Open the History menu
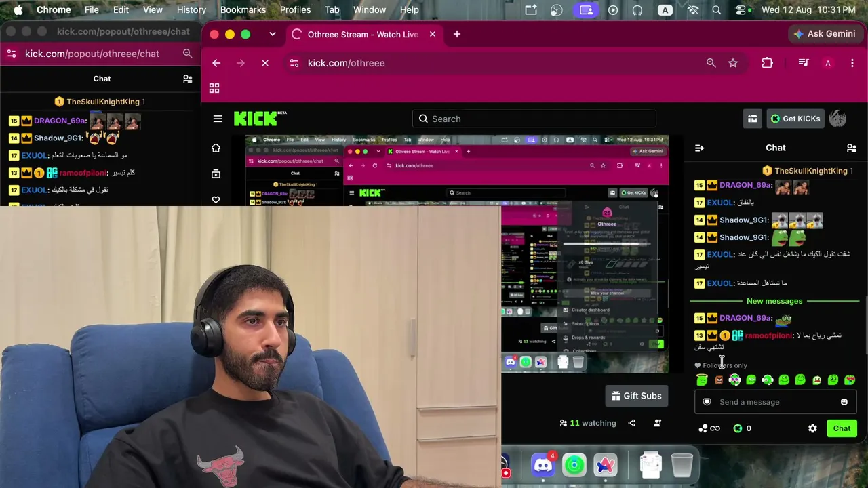Screen dimensions: 868x488 coord(191,10)
